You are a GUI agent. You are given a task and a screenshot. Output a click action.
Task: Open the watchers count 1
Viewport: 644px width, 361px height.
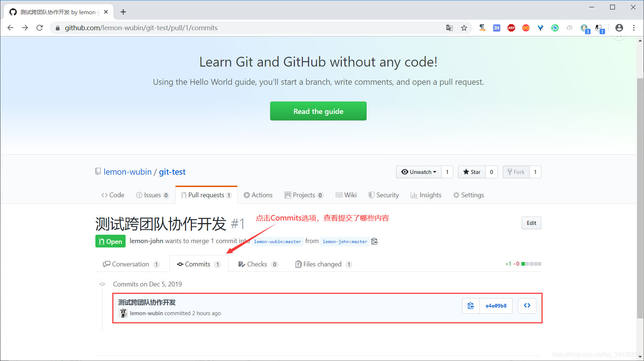(x=447, y=172)
